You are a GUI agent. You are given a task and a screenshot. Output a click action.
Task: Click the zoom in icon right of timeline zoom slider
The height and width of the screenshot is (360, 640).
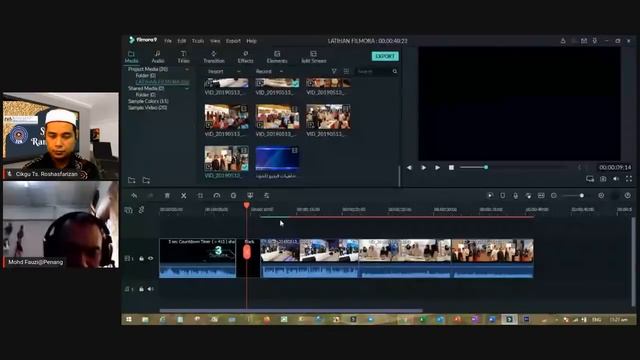[x=601, y=196]
